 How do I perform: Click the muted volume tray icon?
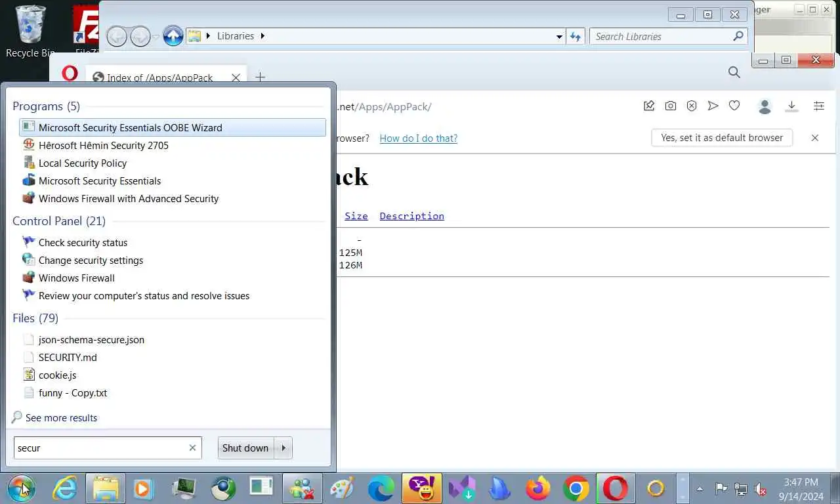[x=761, y=489]
